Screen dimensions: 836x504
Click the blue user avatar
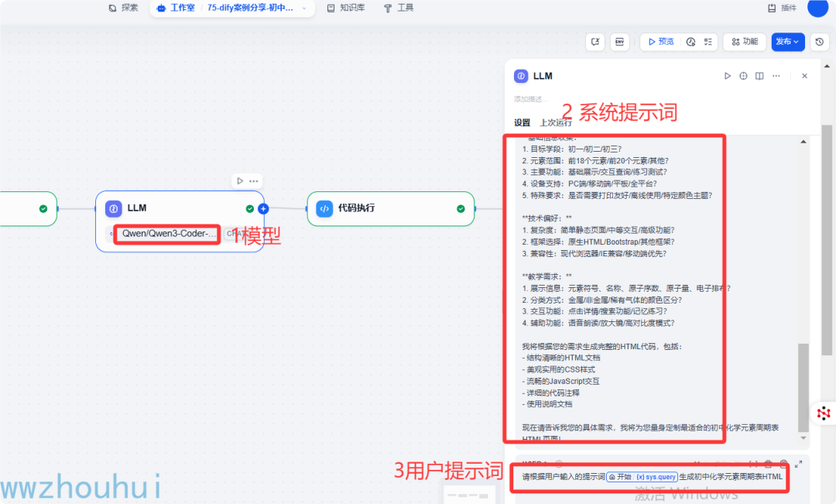[x=817, y=8]
